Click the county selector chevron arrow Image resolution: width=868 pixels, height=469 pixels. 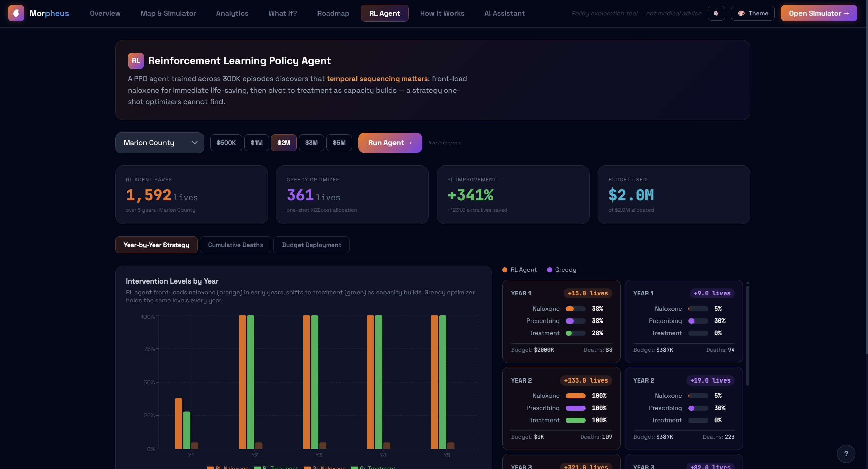pyautogui.click(x=194, y=143)
